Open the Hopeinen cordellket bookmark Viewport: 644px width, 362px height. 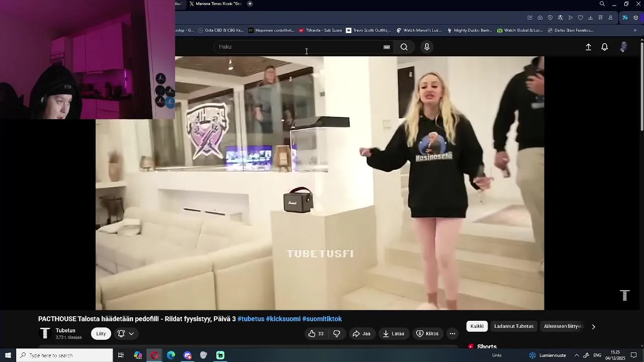click(271, 30)
